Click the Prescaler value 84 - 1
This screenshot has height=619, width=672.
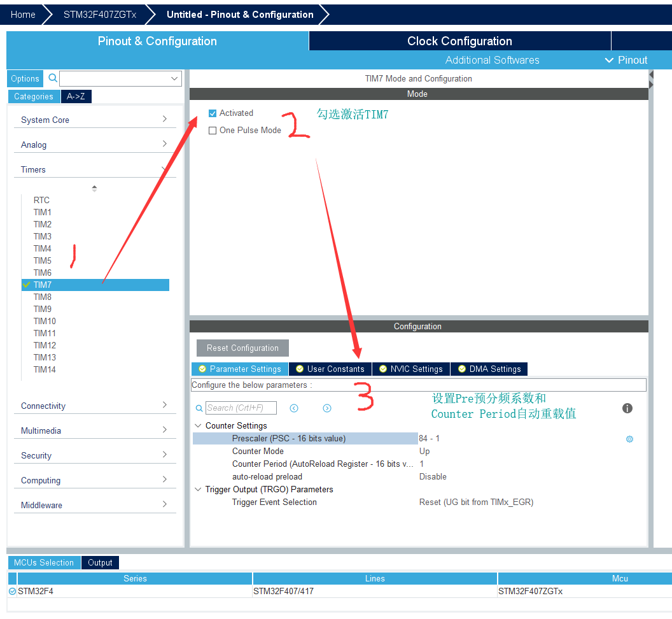429,438
